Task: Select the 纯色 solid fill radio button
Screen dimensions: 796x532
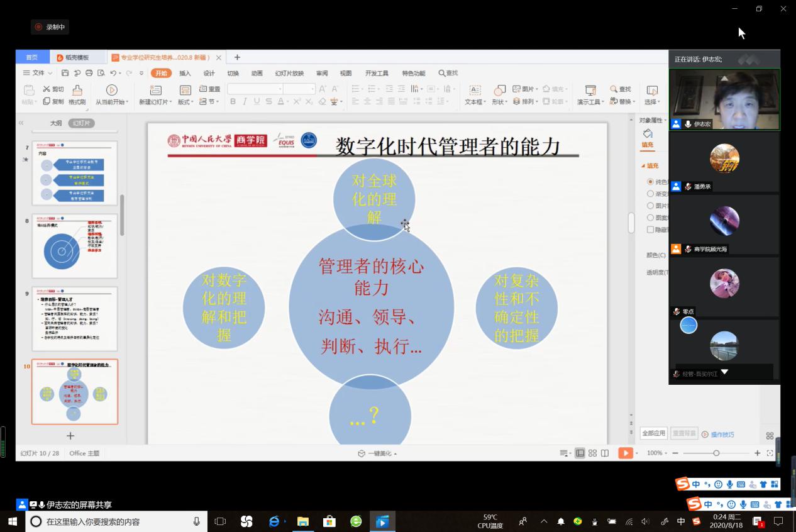Action: 650,182
